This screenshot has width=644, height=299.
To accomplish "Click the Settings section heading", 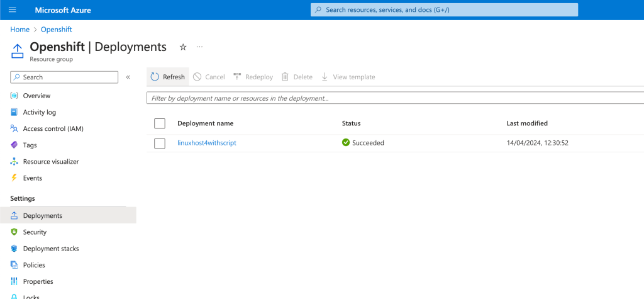I will pos(23,198).
